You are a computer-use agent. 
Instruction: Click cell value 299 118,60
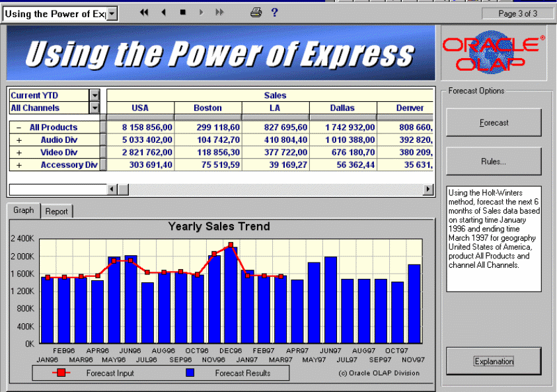[x=208, y=127]
